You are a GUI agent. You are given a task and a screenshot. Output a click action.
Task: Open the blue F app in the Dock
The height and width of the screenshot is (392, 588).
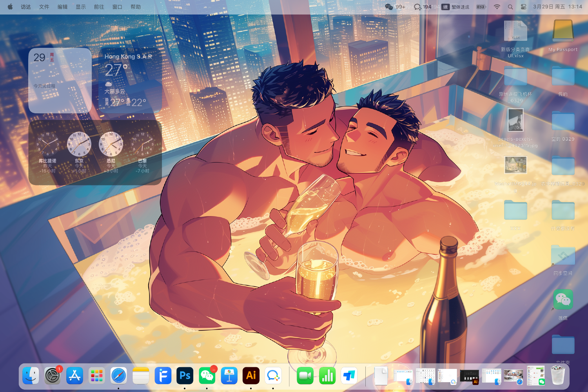coord(163,376)
